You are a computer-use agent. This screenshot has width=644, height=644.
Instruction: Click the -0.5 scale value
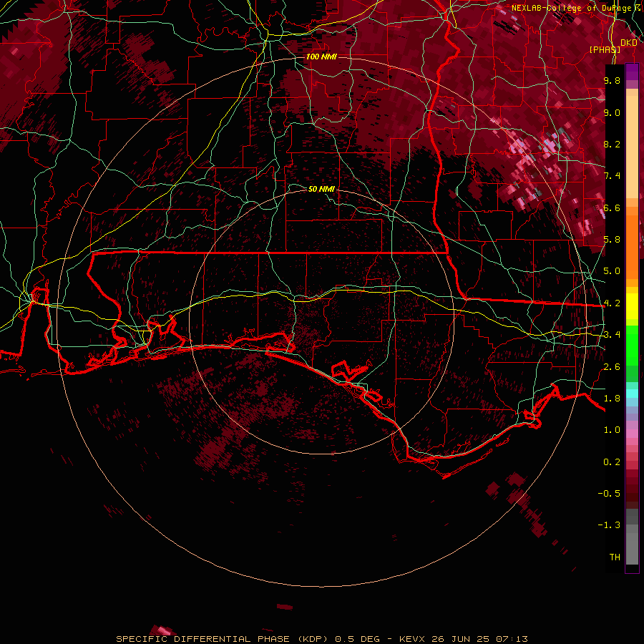[609, 494]
